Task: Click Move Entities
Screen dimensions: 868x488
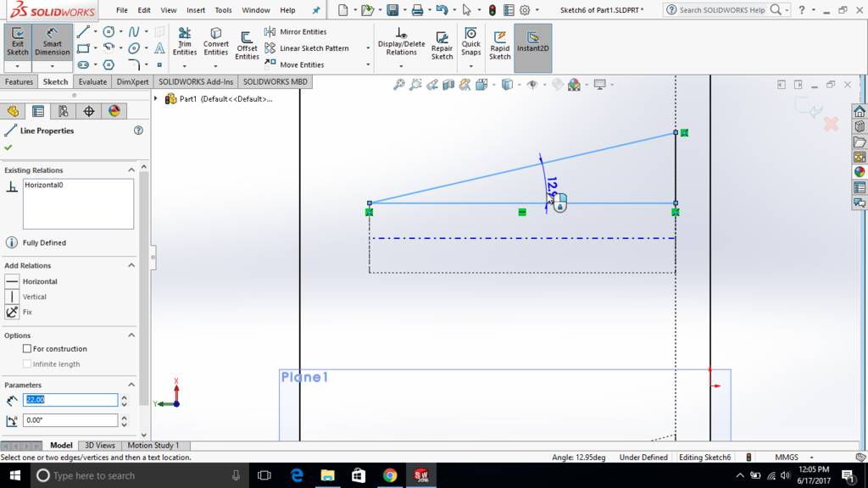Action: pos(294,64)
